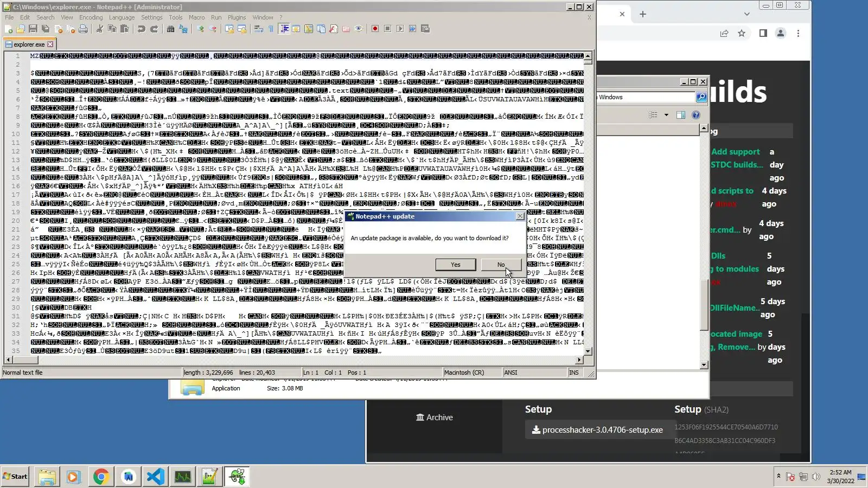Click the Open file toolbar icon

click(x=21, y=29)
